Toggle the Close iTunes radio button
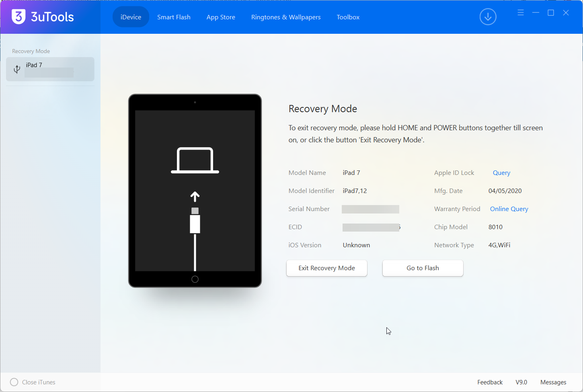The width and height of the screenshot is (583, 392). pyautogui.click(x=14, y=382)
